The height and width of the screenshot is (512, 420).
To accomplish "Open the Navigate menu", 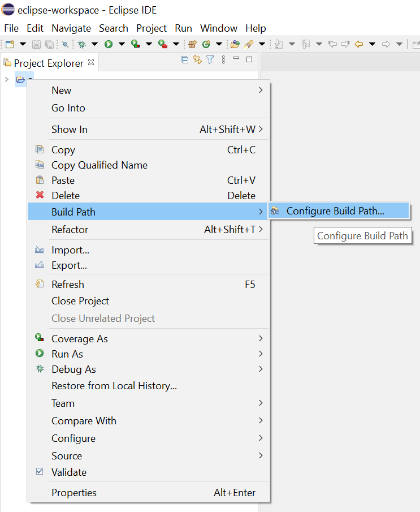I will (71, 28).
